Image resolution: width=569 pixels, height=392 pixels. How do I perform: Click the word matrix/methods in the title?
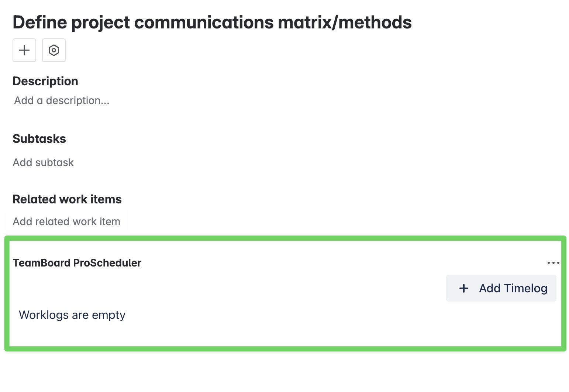pyautogui.click(x=345, y=22)
